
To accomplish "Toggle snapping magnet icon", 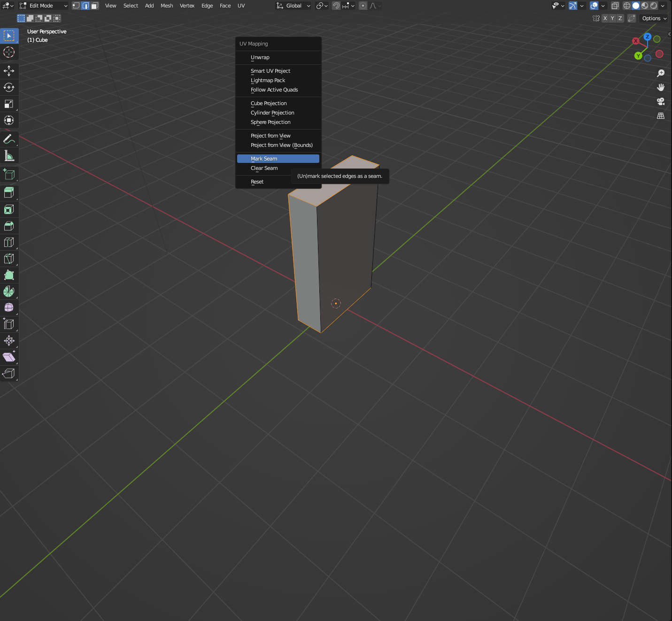I will (336, 6).
